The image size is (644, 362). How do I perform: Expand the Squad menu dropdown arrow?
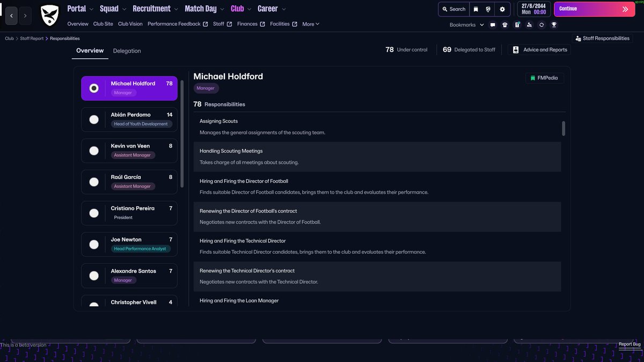[124, 9]
